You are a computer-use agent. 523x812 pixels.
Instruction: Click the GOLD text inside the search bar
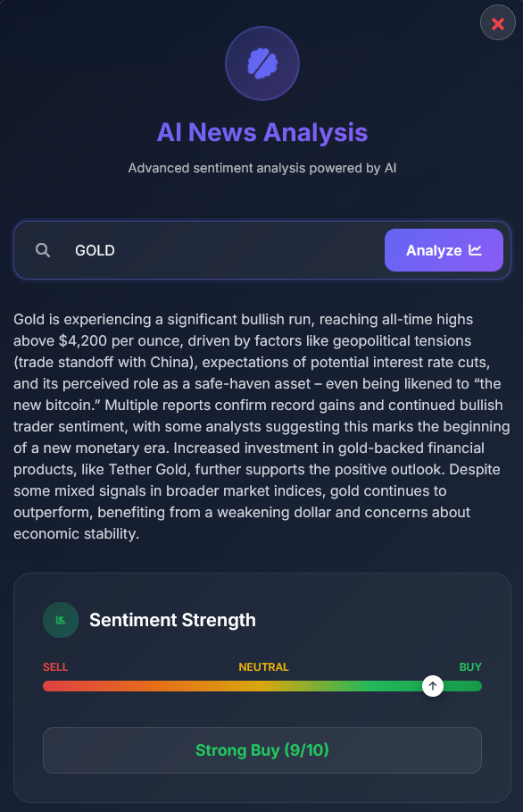[x=95, y=250]
